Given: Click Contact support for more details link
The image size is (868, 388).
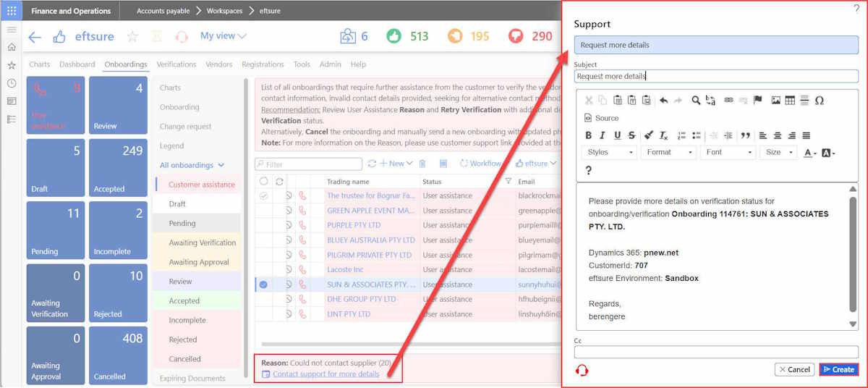Looking at the screenshot, I should (325, 374).
